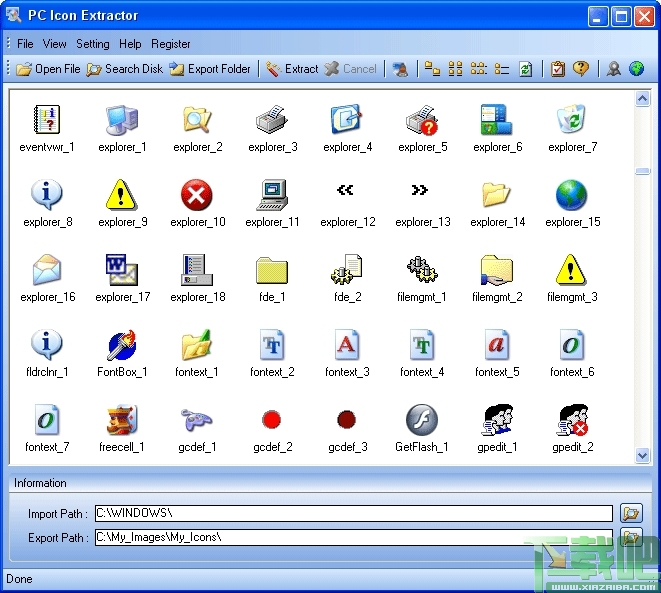Select the explorer_3 printer icon
Image resolution: width=661 pixels, height=593 pixels.
click(272, 120)
